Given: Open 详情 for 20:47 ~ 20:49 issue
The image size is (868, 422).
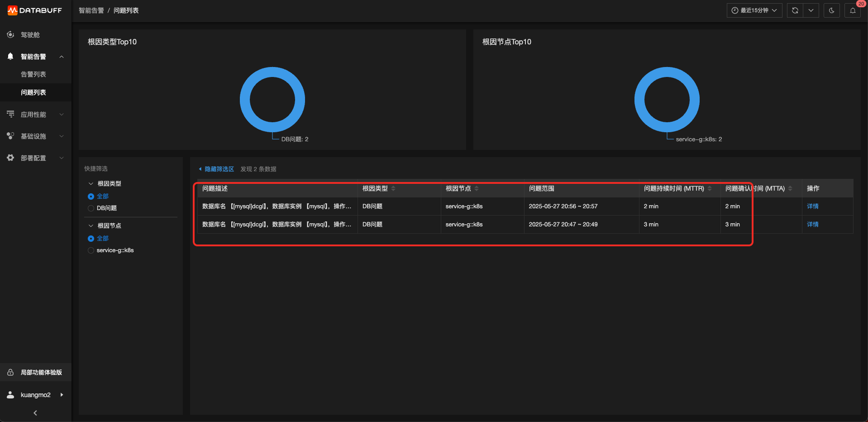Looking at the screenshot, I should coord(812,224).
